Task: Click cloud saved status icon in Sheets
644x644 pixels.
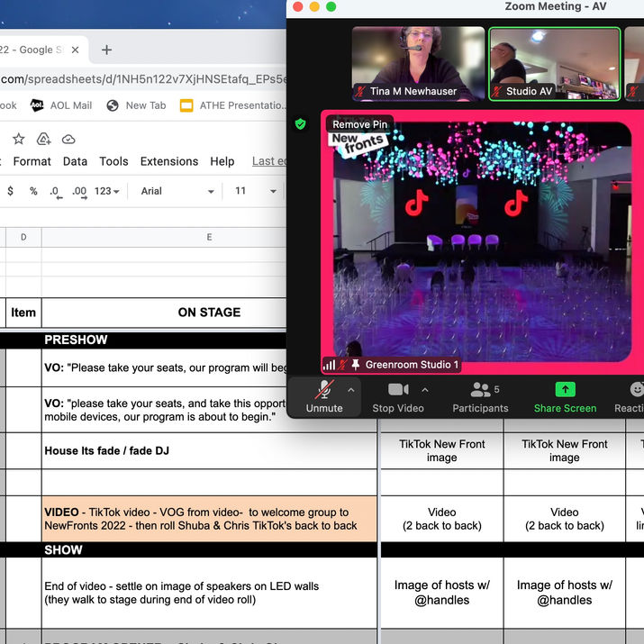Action: pyautogui.click(x=68, y=140)
